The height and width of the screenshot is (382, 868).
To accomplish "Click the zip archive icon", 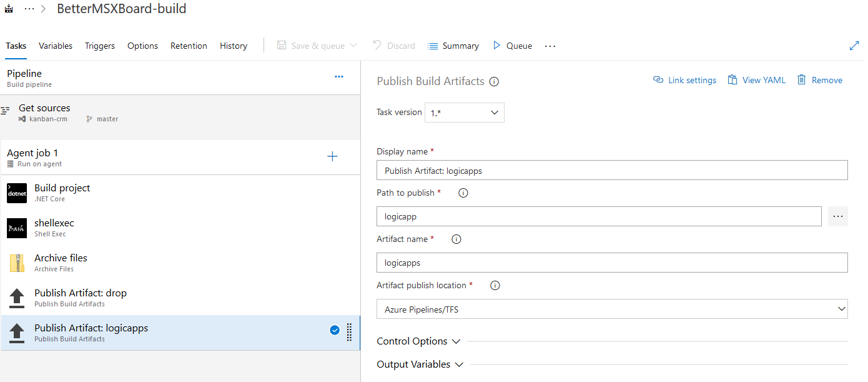I will tap(17, 263).
